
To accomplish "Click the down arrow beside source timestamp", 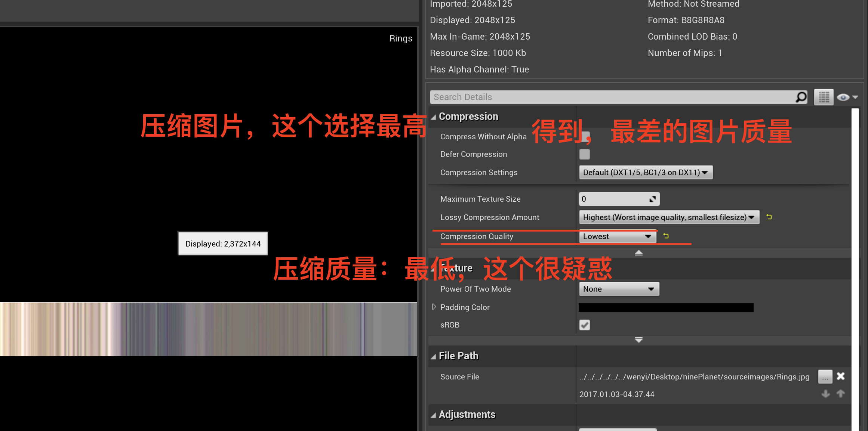I will [x=826, y=394].
